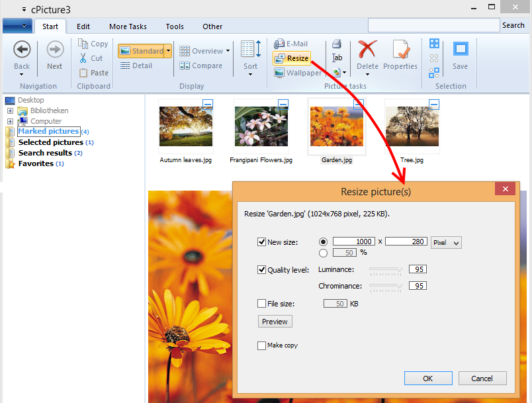The image size is (532, 403).
Task: Select the percent size radio button
Action: pos(323,253)
